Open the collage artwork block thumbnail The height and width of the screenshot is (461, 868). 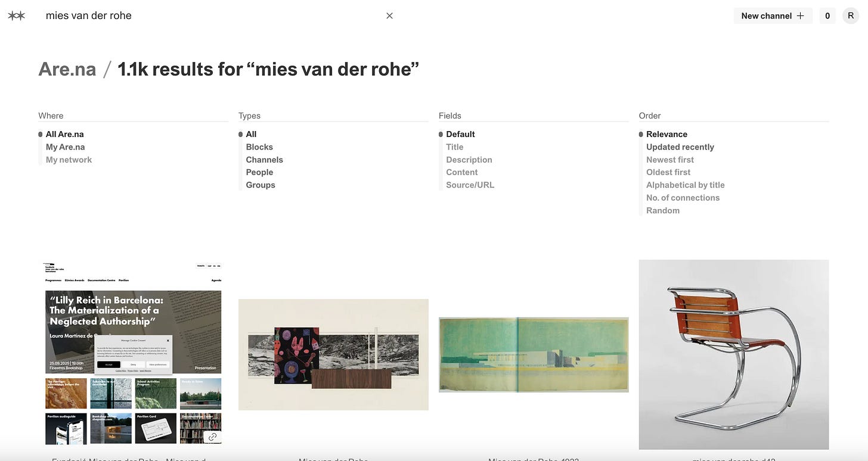pyautogui.click(x=333, y=354)
